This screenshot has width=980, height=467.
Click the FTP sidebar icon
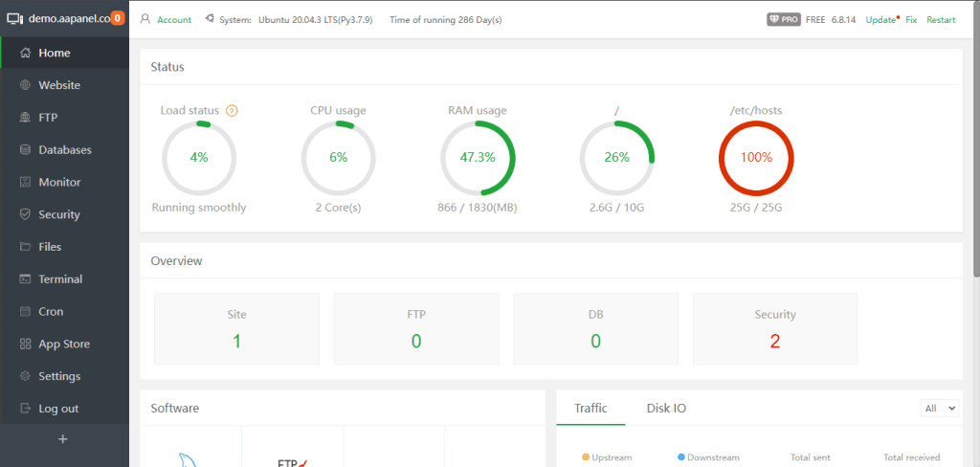25,118
